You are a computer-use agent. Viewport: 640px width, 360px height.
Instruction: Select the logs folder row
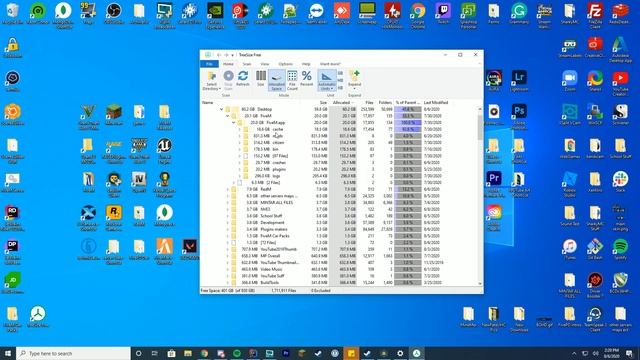339,176
